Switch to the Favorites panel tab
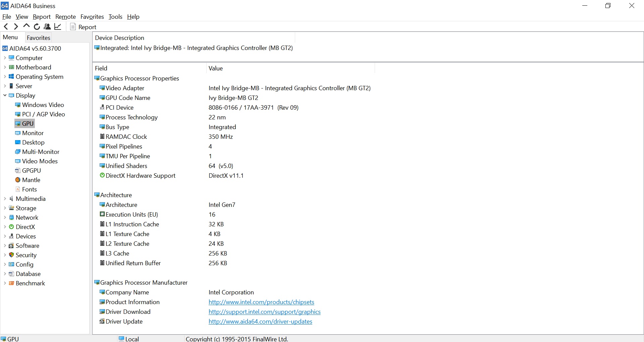644x342 pixels. 39,38
